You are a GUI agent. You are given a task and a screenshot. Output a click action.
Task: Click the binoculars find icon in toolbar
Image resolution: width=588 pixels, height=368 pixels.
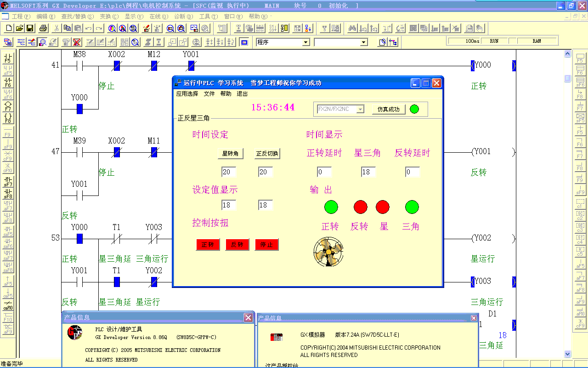(x=352, y=28)
